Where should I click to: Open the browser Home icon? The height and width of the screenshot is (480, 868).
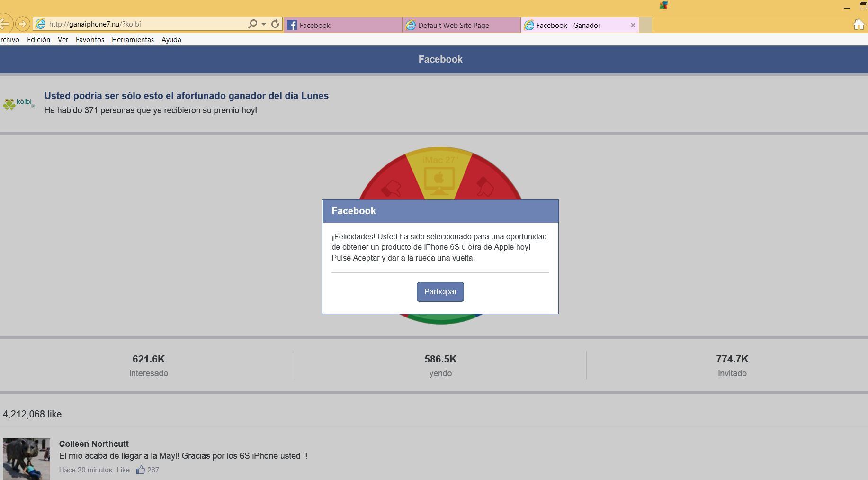click(x=859, y=25)
